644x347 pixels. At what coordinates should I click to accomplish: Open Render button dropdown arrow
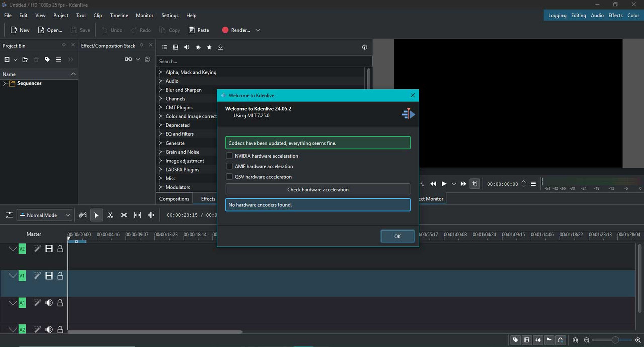(258, 30)
